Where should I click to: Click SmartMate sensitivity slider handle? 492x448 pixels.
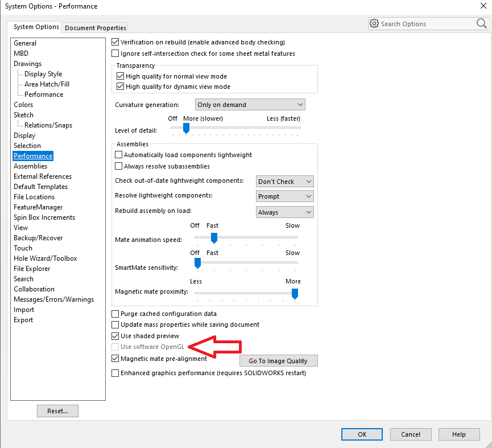pos(197,263)
